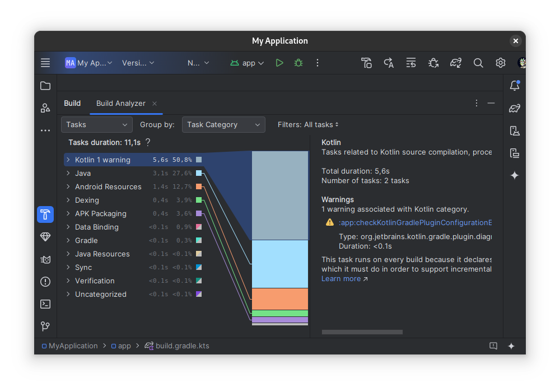Open the Tasks view dropdown

pos(97,124)
